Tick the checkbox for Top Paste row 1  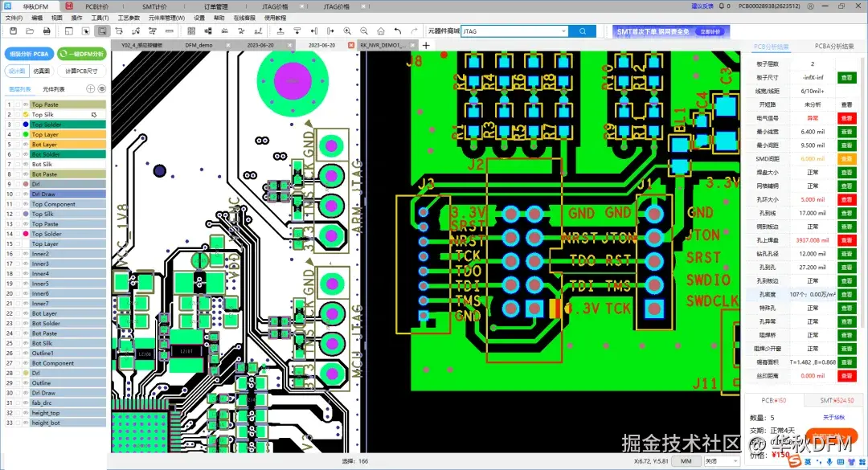coord(18,104)
